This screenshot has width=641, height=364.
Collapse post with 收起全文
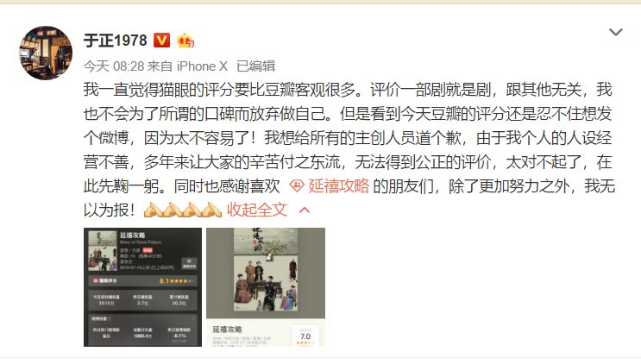point(257,210)
